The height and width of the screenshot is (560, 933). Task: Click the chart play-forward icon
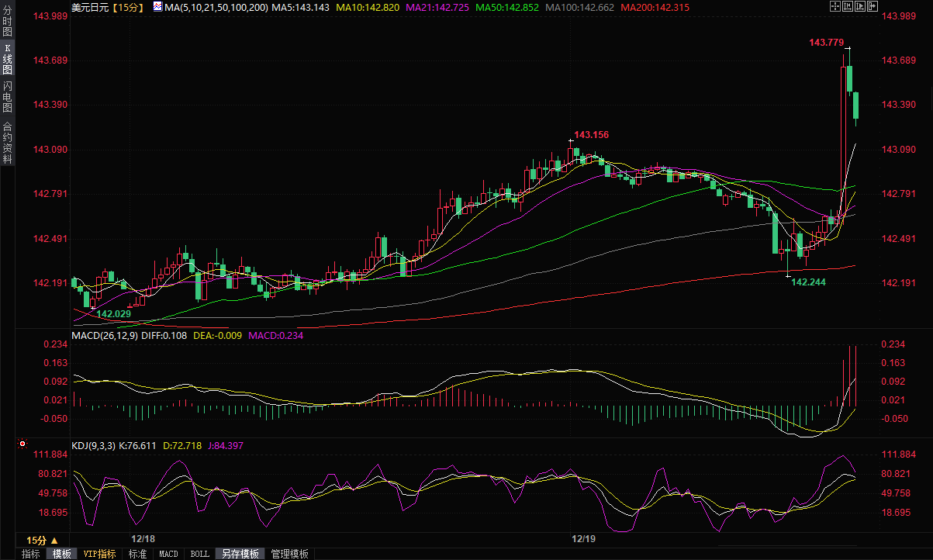point(862,6)
